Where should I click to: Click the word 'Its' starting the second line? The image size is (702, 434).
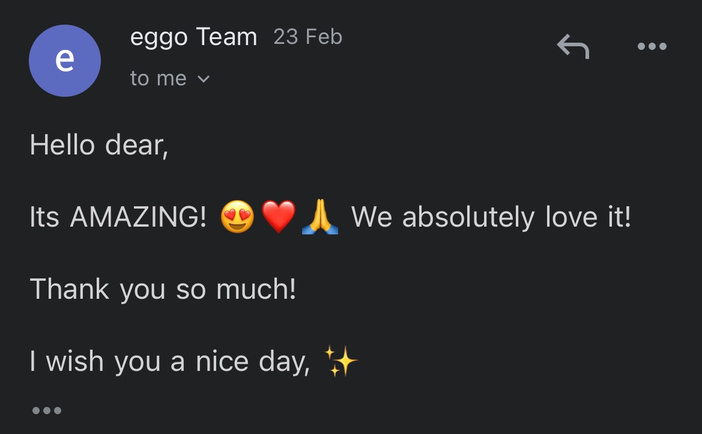[x=45, y=217]
